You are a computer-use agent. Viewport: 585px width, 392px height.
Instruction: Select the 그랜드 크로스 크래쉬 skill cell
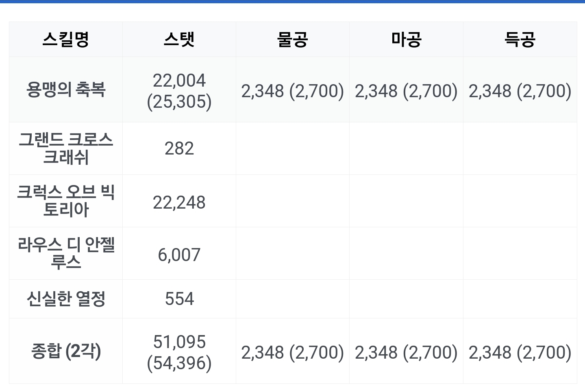(x=65, y=148)
